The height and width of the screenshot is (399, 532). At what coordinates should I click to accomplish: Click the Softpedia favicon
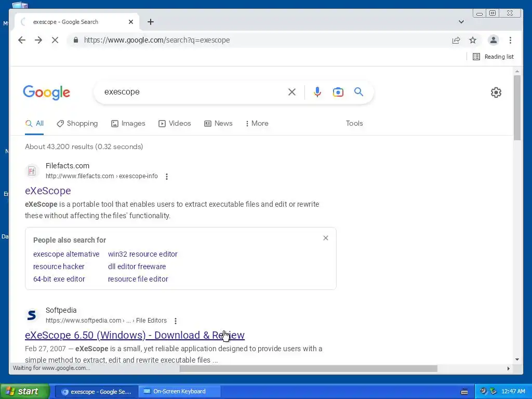coord(32,315)
